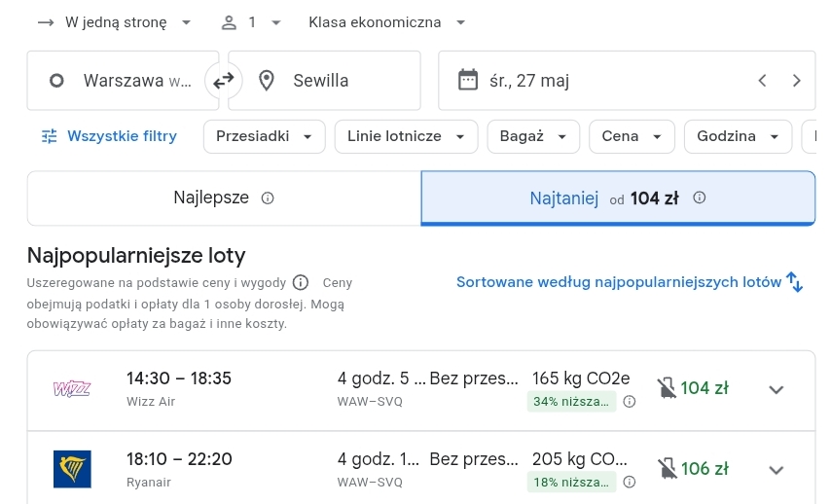Go to the previous departure date
Screen dimensions: 831x504
762,81
